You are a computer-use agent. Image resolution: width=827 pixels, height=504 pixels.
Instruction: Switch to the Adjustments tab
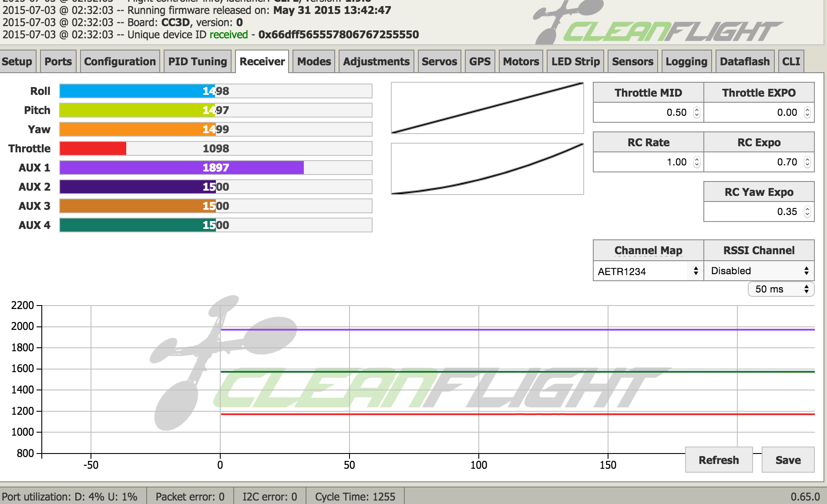376,61
